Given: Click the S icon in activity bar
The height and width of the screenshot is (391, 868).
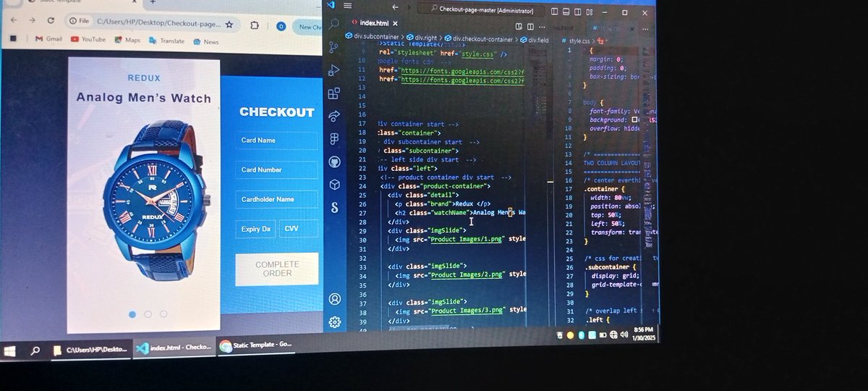Looking at the screenshot, I should click(x=334, y=208).
